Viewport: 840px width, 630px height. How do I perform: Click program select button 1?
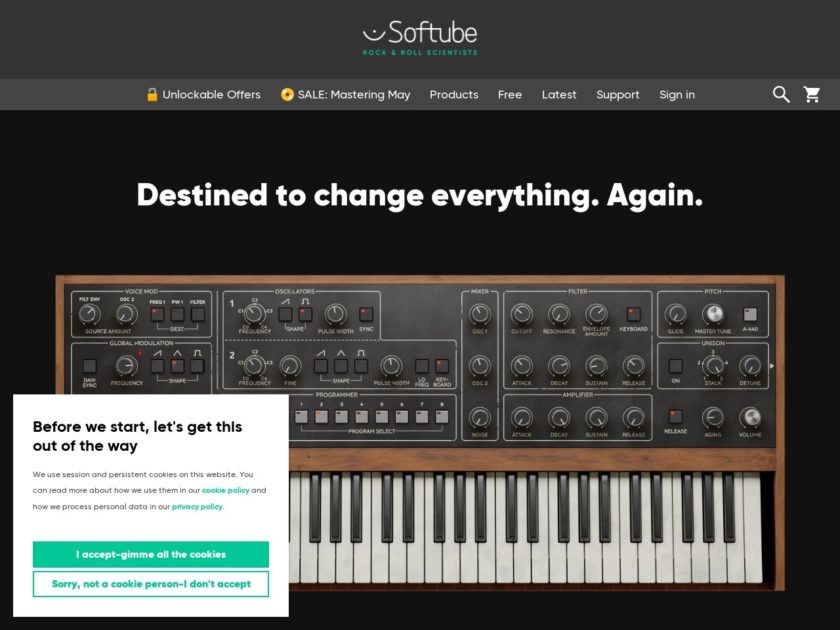click(x=302, y=416)
